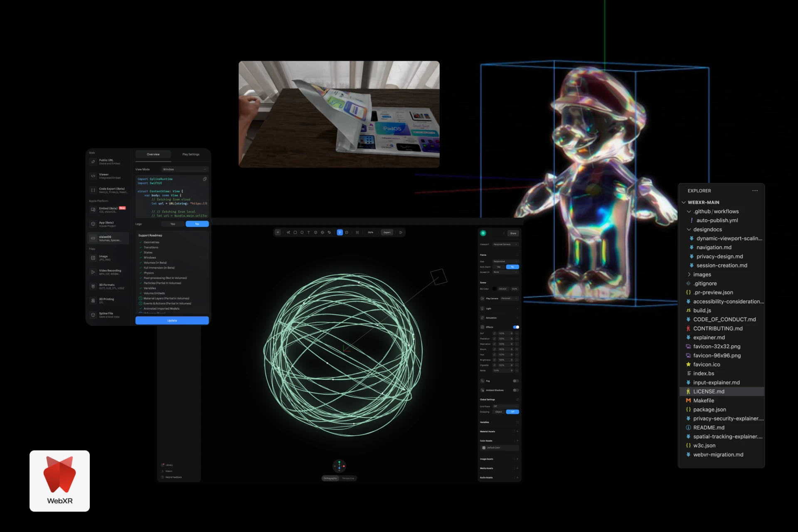Image resolution: width=798 pixels, height=532 pixels.
Task: Open the Viewport Personal Camera dropdown
Action: [505, 244]
